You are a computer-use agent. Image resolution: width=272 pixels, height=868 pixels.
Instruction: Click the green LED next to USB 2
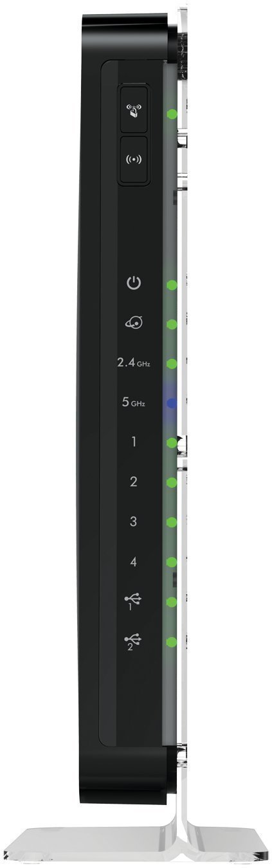coord(172,642)
